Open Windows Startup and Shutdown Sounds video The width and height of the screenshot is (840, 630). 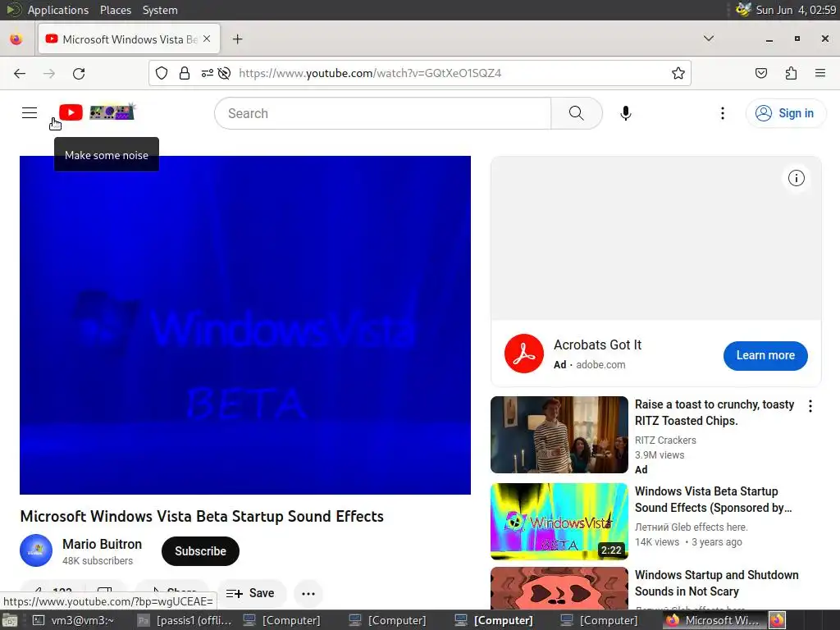coord(716,583)
